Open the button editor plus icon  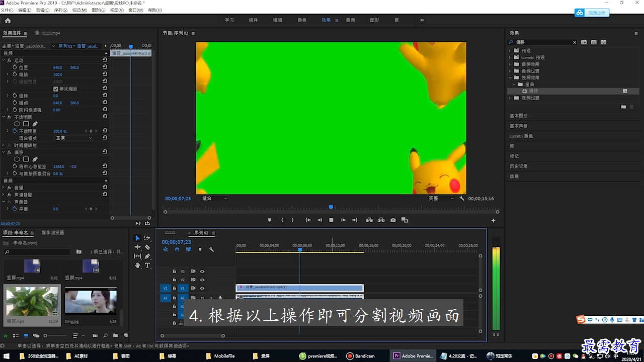click(493, 220)
